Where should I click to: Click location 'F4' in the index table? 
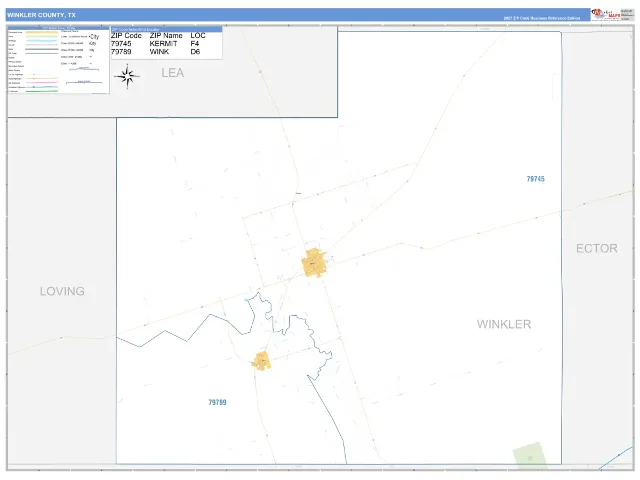(195, 44)
